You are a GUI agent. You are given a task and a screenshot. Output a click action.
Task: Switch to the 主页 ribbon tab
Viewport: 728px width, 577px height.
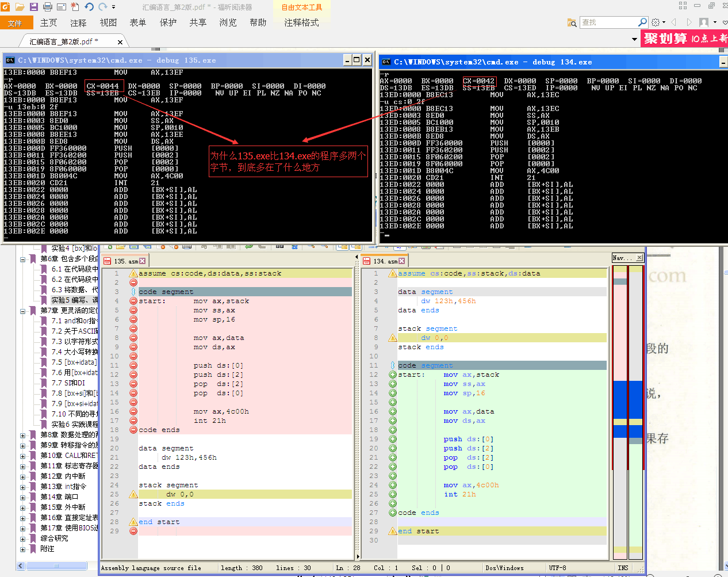coord(49,22)
